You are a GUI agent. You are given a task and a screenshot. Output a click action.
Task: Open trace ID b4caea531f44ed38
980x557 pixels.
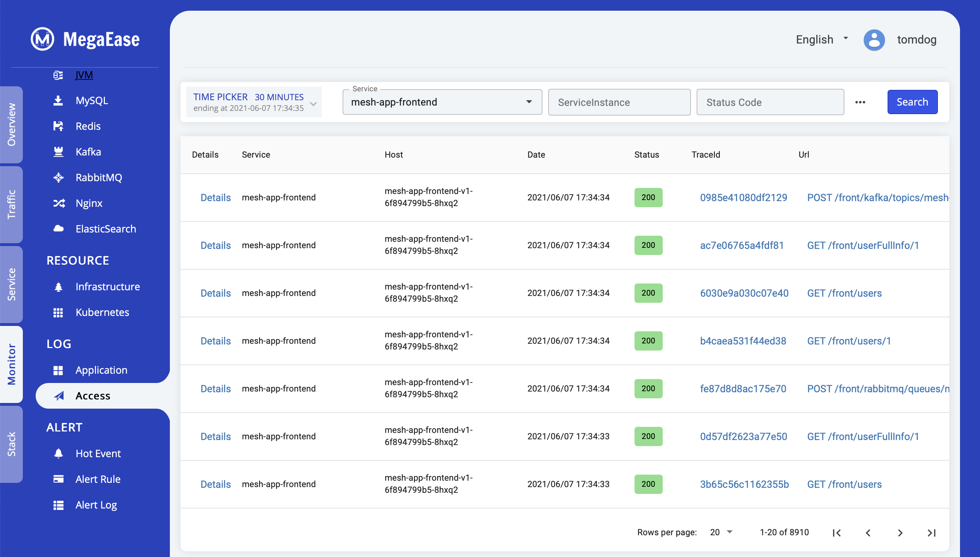tap(743, 341)
